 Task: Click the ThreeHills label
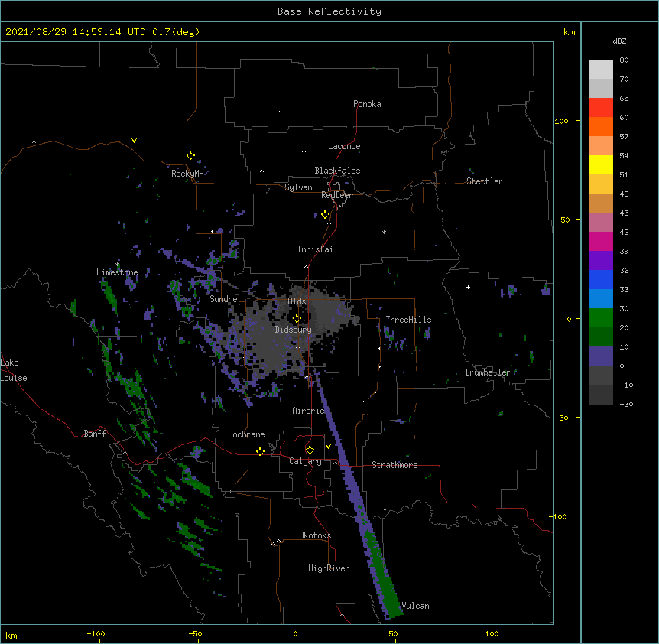(x=408, y=320)
